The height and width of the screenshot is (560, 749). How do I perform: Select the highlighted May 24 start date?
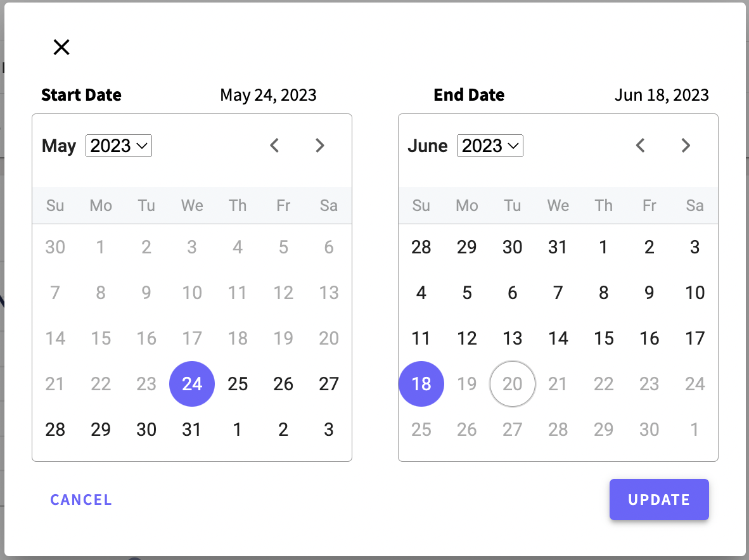192,384
